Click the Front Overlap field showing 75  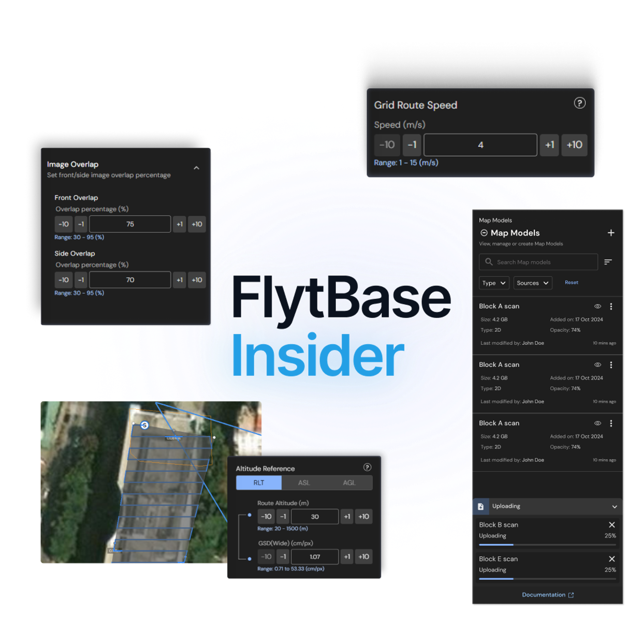pyautogui.click(x=130, y=224)
